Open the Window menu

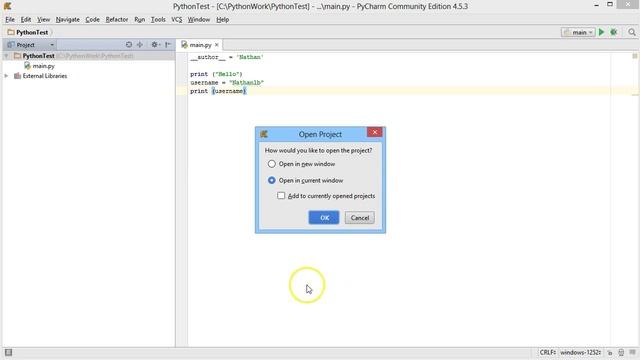pyautogui.click(x=199, y=20)
